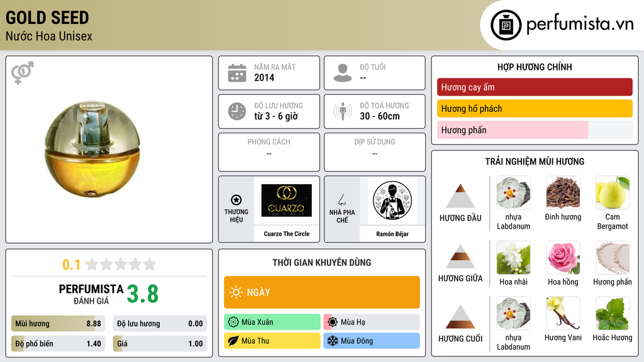Click the Mùa Thu season label

pos(255,341)
